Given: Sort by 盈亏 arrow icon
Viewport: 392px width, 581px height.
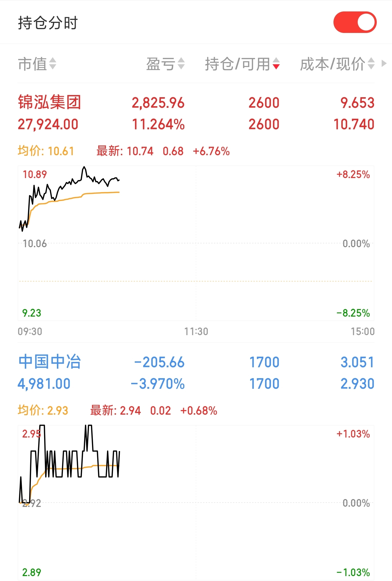Looking at the screenshot, I should [x=181, y=64].
